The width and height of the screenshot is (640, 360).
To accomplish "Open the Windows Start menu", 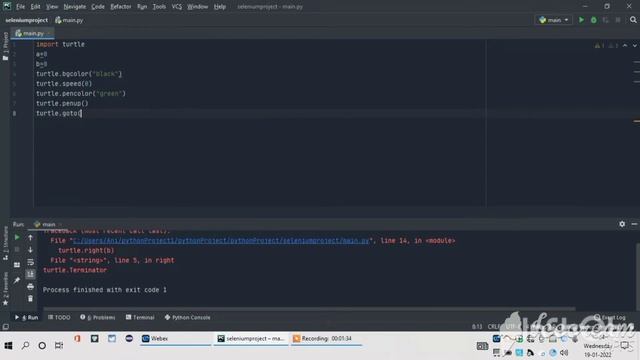I will pos(8,346).
